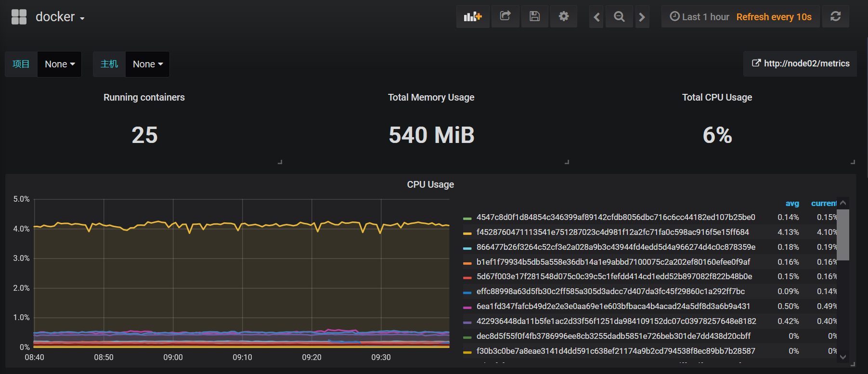868x374 pixels.
Task: Click the magenta swatch of series 6ea1fd347faf
Action: 467,308
